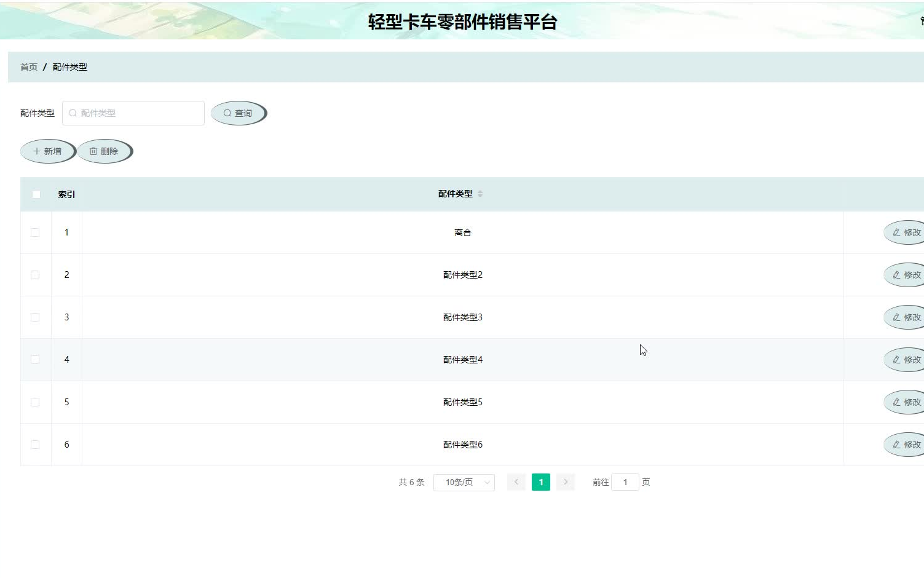Click the 配件类型4 cell text
The image size is (924, 578).
pyautogui.click(x=463, y=360)
